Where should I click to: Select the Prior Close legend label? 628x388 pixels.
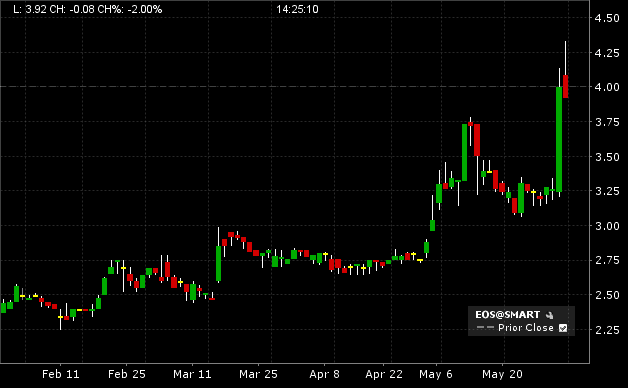click(x=525, y=328)
